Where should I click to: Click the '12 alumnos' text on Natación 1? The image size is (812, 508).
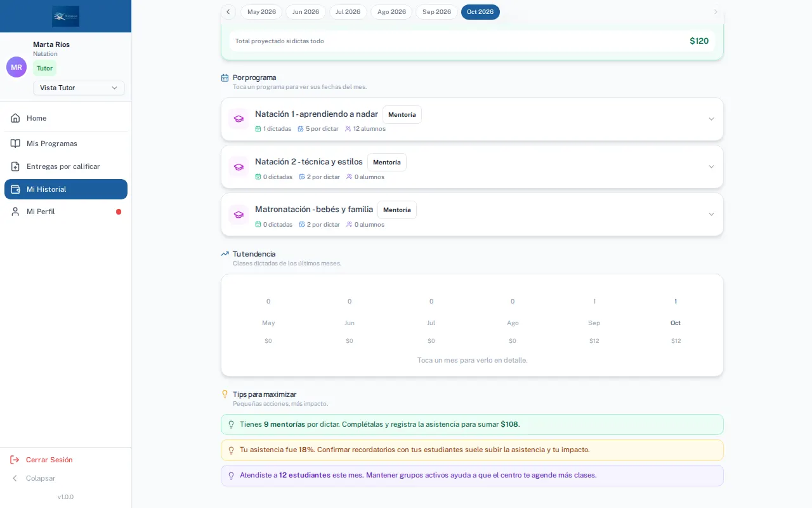click(369, 129)
